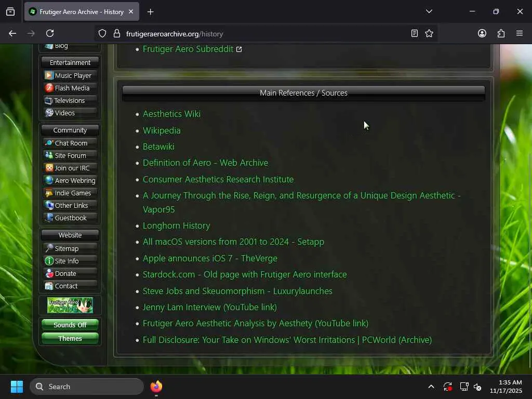The height and width of the screenshot is (399, 532).
Task: Open the Aero Webring page
Action: (x=70, y=180)
